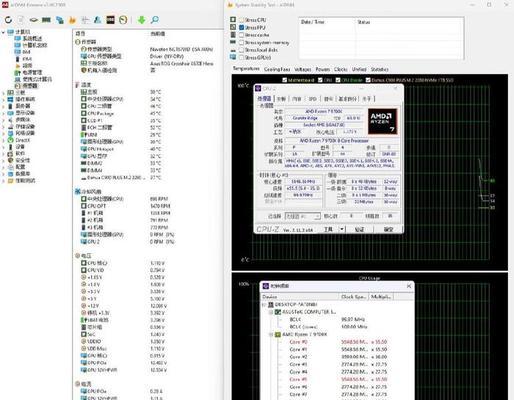Screen dimensions: 514x400
Task: Expand the 存储设备 node arrow in AIDA64 tree
Action: point(3,126)
